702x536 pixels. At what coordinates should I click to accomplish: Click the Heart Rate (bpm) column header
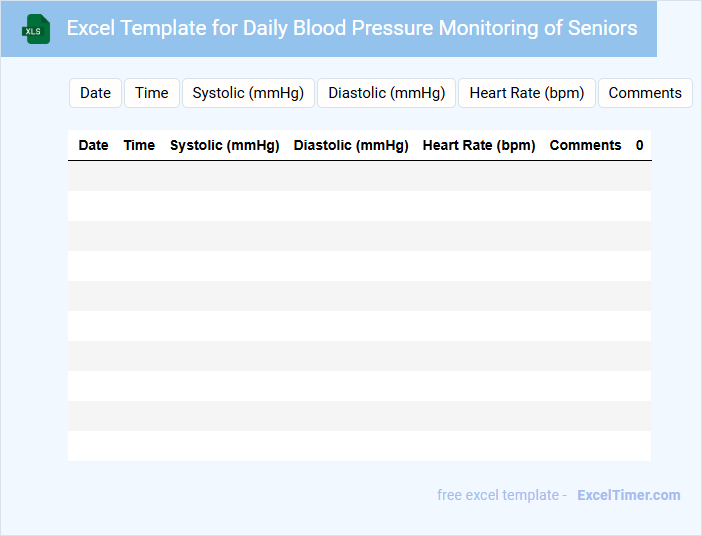tap(479, 145)
